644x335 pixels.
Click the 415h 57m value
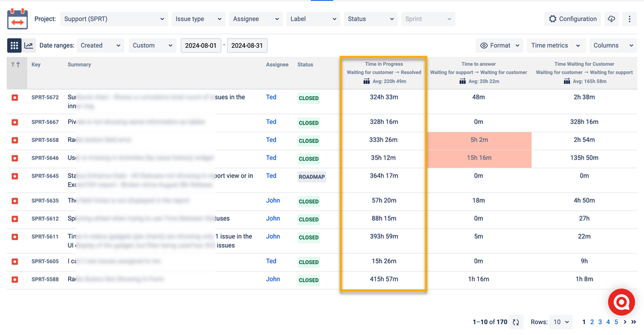tap(384, 279)
